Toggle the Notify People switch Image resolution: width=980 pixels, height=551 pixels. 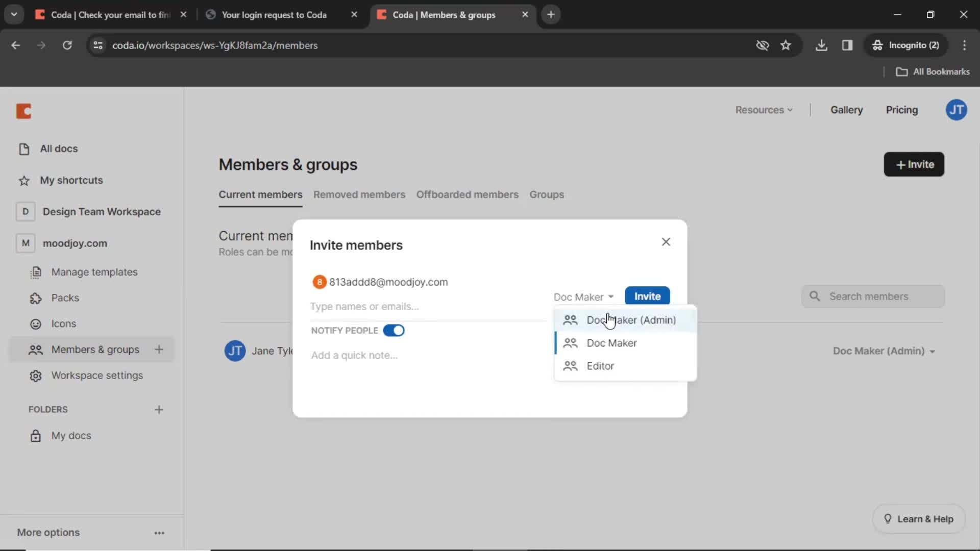[394, 330]
